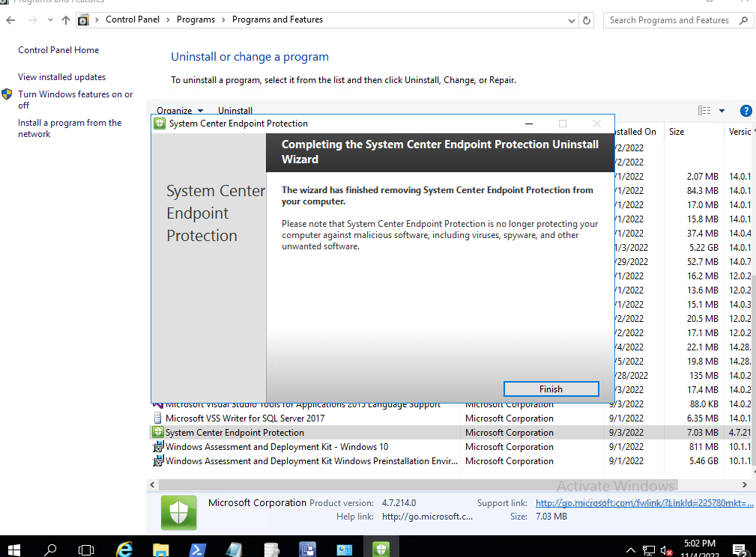This screenshot has width=756, height=557.
Task: Expand the chevron after Programs breadcrumb
Action: tap(224, 19)
